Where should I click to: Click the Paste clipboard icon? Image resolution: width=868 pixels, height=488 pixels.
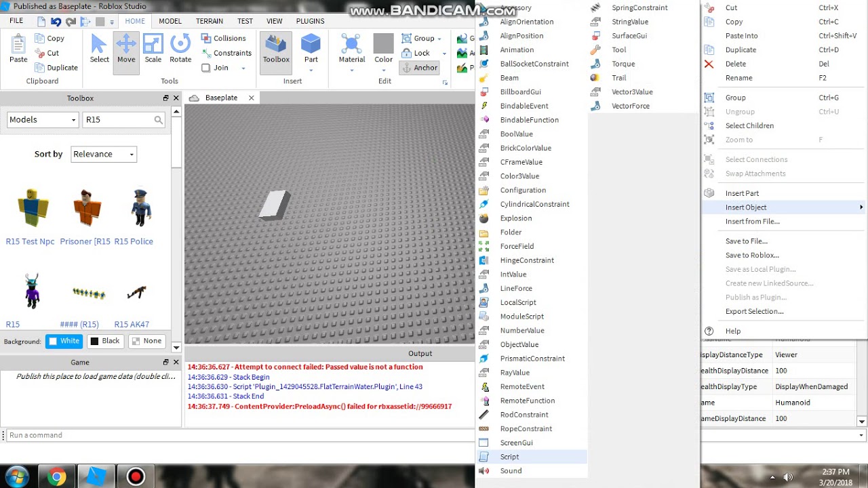click(18, 49)
